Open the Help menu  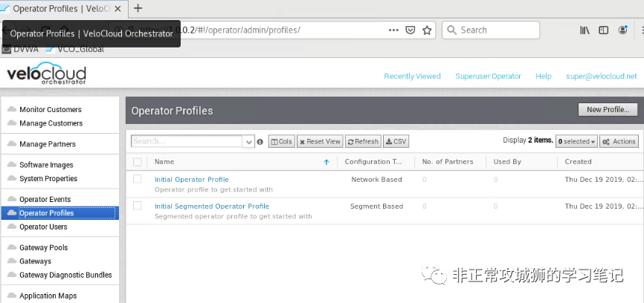[x=544, y=76]
